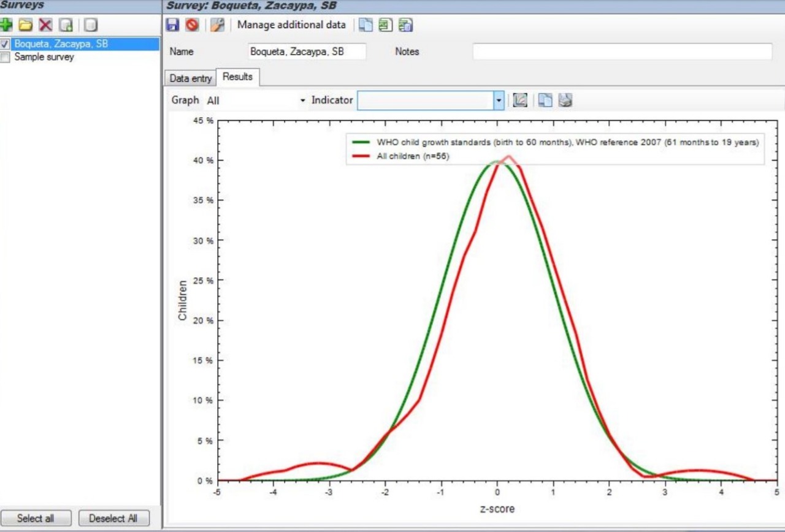Click the graph options icon beside Indicator
The width and height of the screenshot is (785, 532).
(x=520, y=100)
